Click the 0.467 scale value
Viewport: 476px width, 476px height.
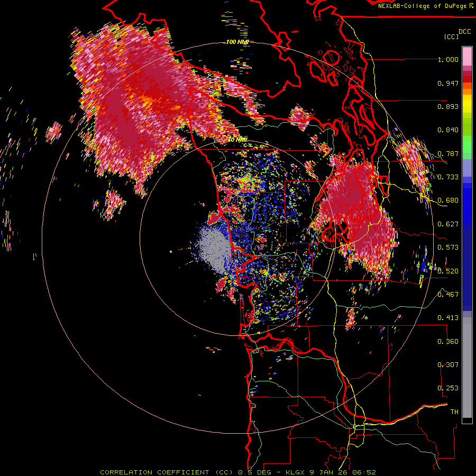point(448,295)
